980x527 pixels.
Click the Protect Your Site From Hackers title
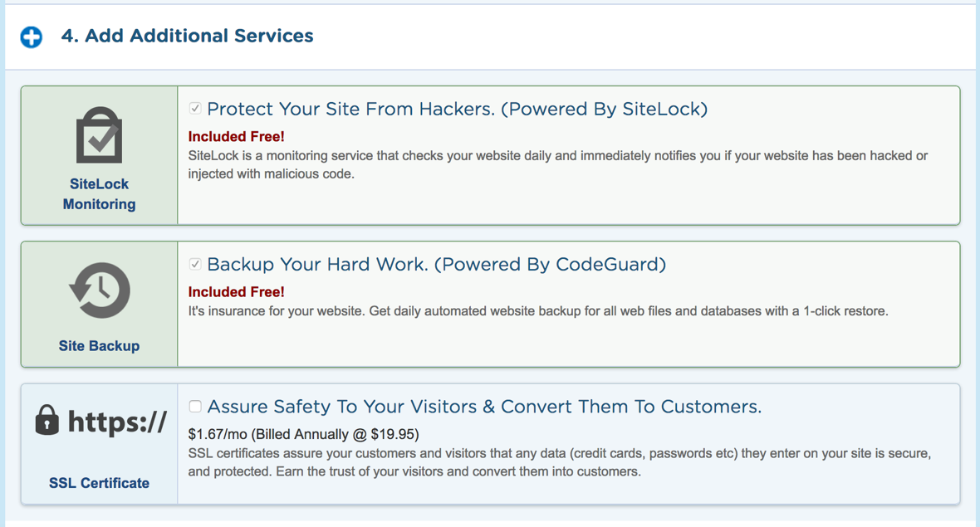pos(457,109)
